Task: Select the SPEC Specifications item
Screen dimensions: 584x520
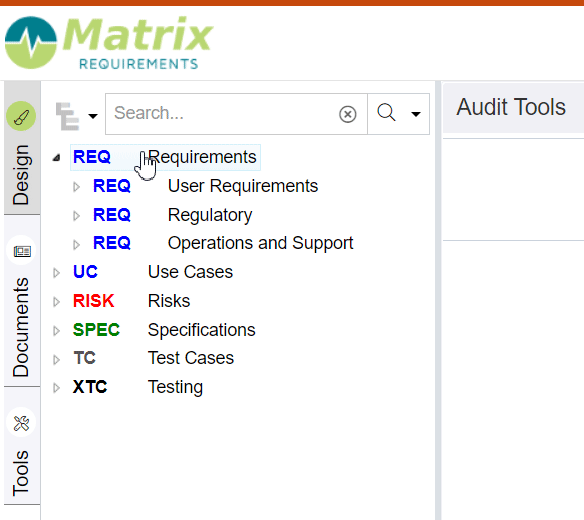Action: coord(164,330)
